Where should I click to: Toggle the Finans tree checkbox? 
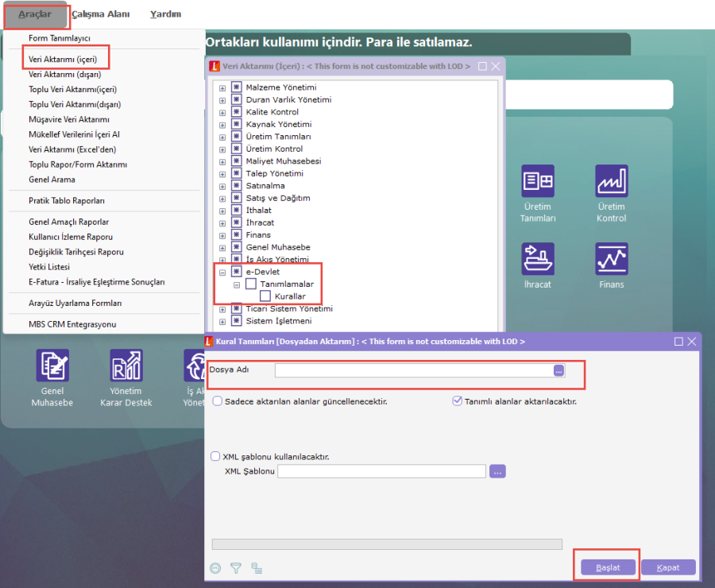[x=236, y=234]
